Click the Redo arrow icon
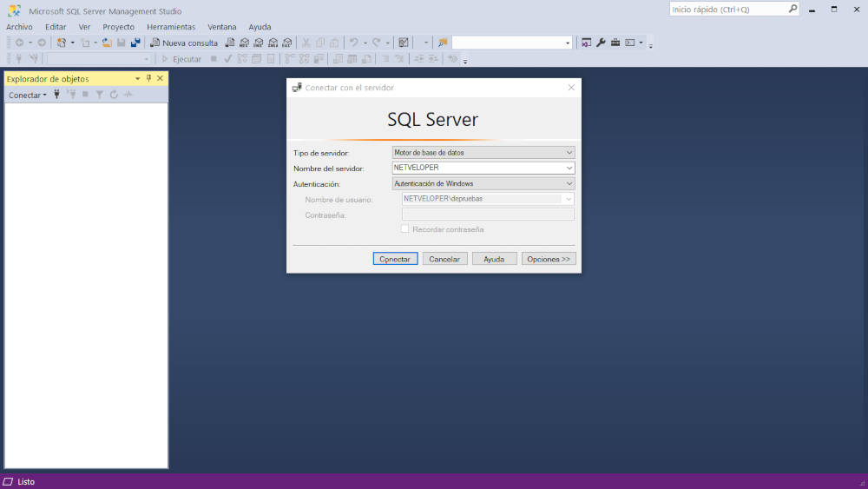Image resolution: width=868 pixels, height=489 pixels. pyautogui.click(x=377, y=43)
